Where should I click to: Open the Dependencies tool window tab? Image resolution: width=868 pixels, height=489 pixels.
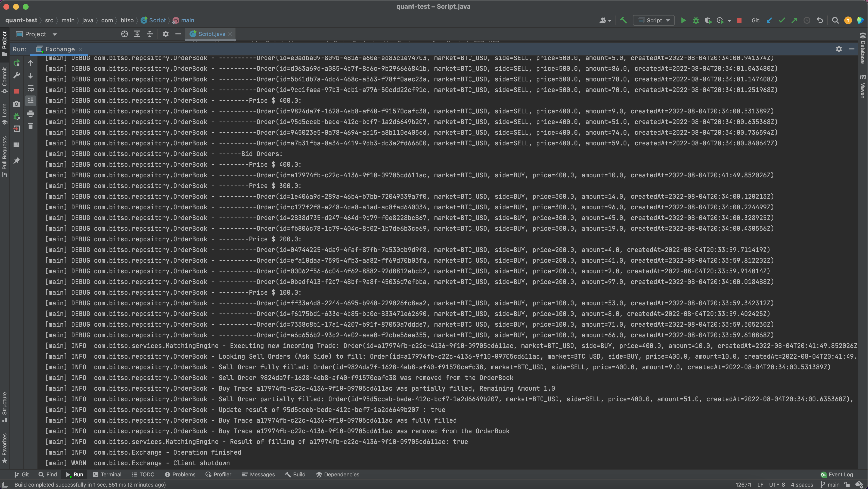pos(338,474)
